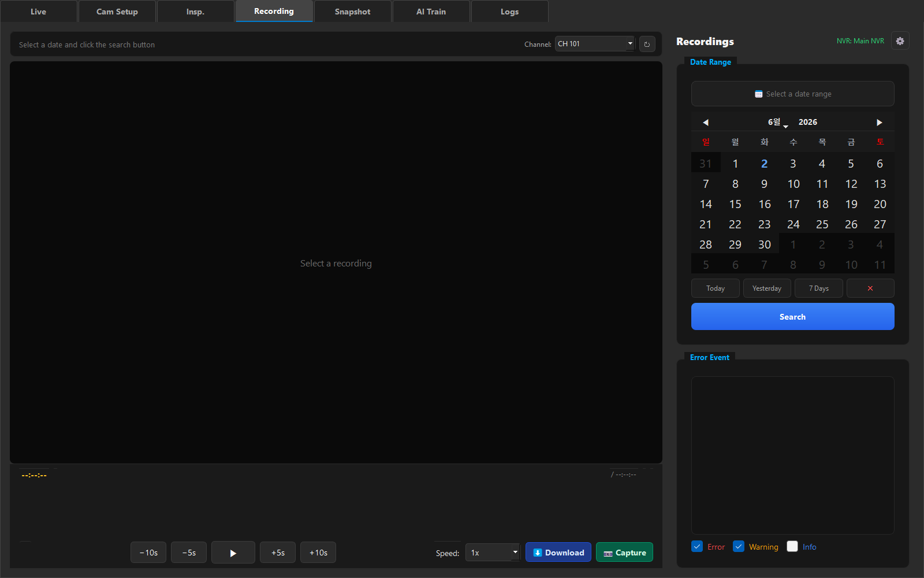Start playback with the play button
Image resolution: width=924 pixels, height=578 pixels.
click(233, 553)
